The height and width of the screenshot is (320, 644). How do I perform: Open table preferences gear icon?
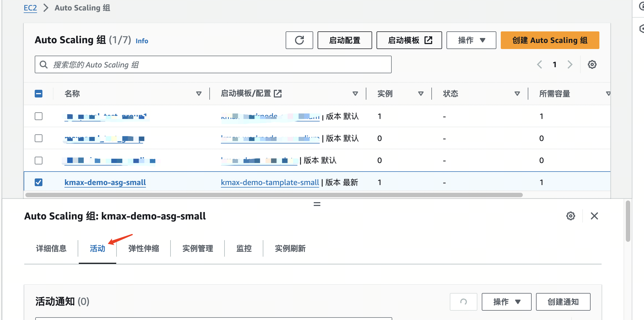(592, 64)
